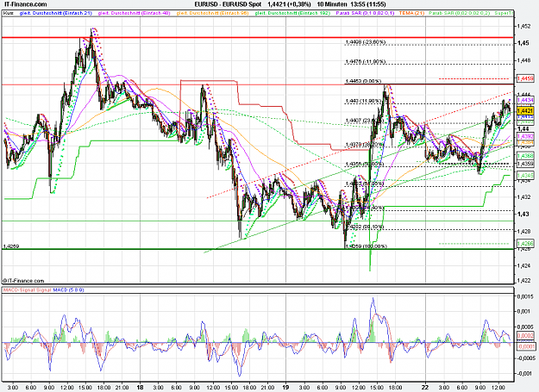The height and width of the screenshot is (392, 539).
Task: Click the magenta 1,4392 price tag on the axis
Action: (525, 137)
